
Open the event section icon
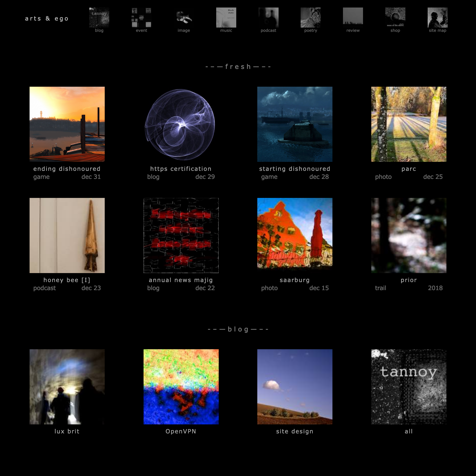[142, 18]
